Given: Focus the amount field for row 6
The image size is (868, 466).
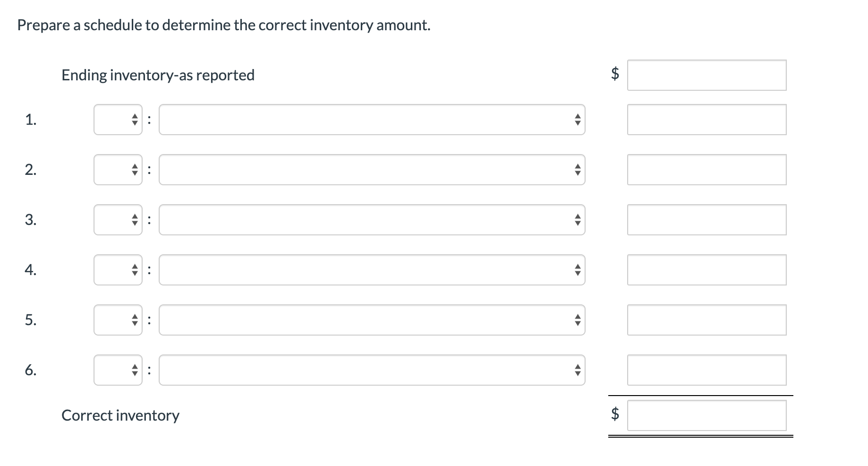Looking at the screenshot, I should [706, 370].
